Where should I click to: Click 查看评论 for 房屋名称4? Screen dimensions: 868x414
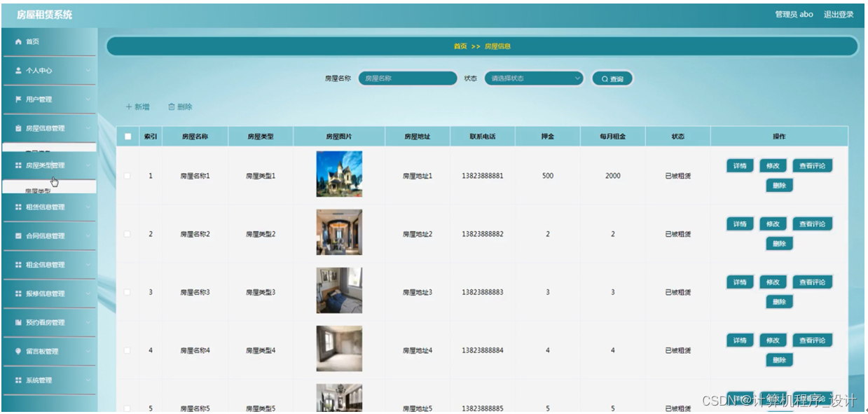813,340
